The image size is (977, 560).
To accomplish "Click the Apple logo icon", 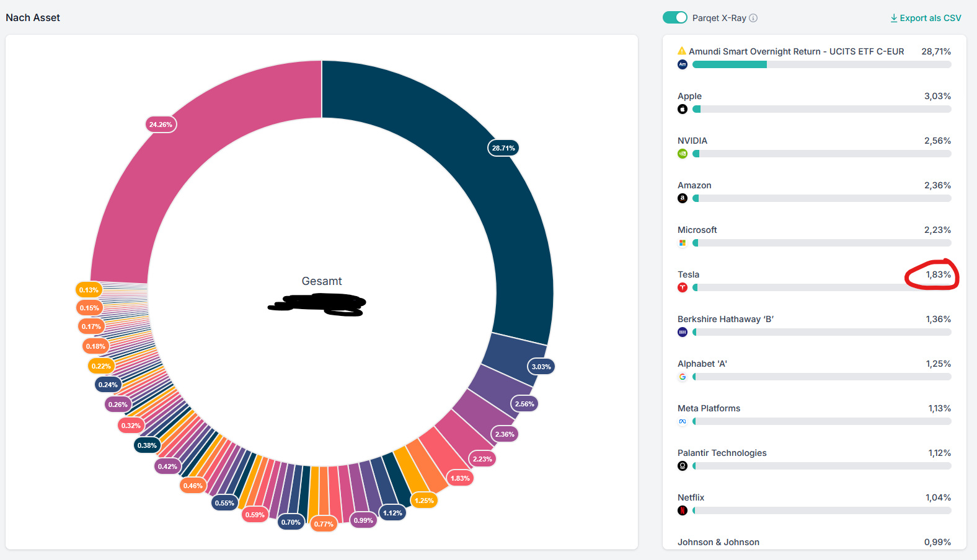I will (683, 109).
